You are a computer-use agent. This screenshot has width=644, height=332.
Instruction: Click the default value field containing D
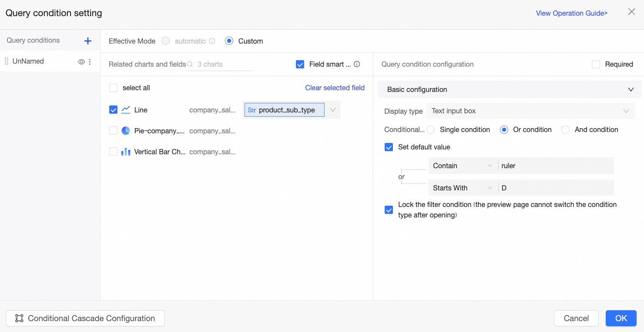point(556,188)
